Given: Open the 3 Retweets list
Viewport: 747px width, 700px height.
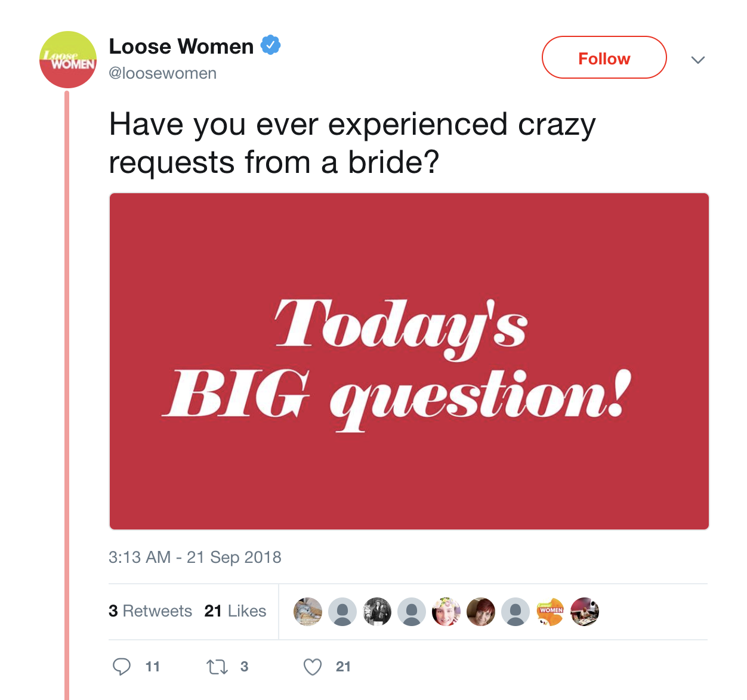Looking at the screenshot, I should [150, 611].
